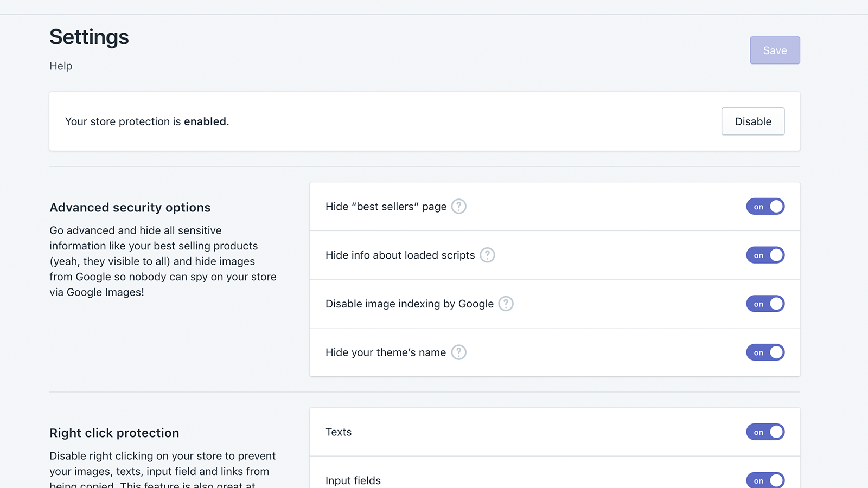Click the store protection is enabled message
The width and height of the screenshot is (868, 488).
pyautogui.click(x=147, y=121)
